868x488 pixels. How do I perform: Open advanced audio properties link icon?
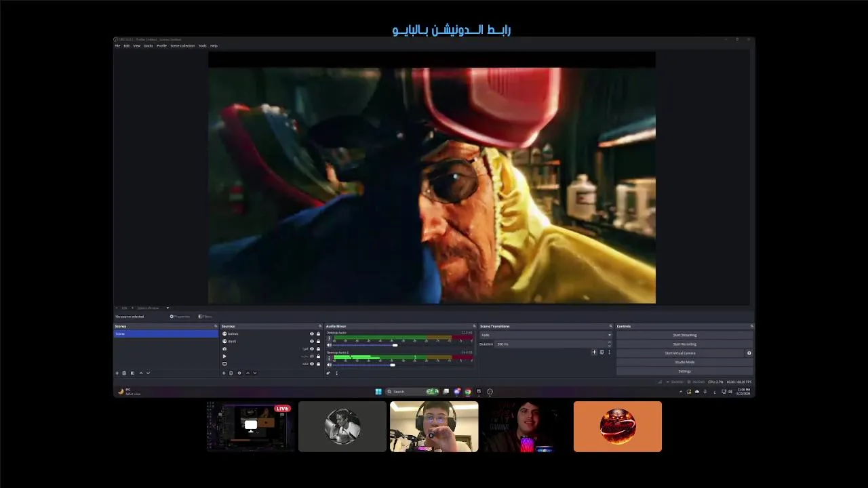(328, 373)
